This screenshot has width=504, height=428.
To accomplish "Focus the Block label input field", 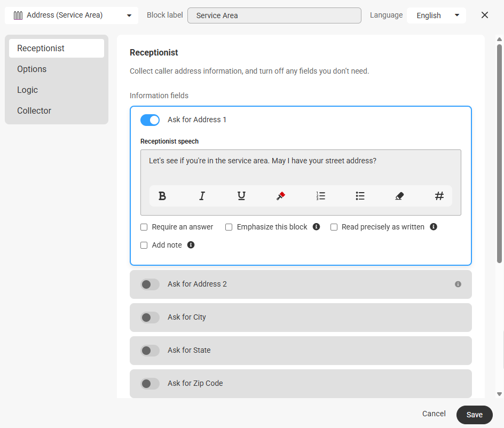I will coord(274,15).
